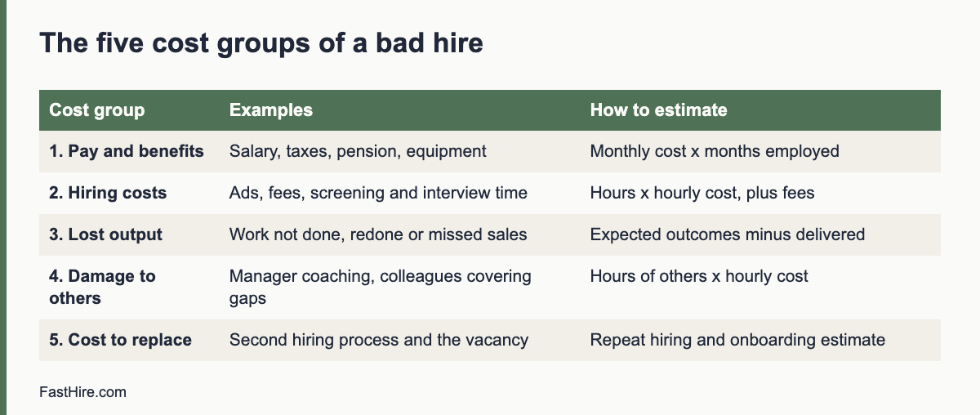Click 'Repeat hiring and onboarding estimate' cell
This screenshot has width=980, height=415.
point(737,339)
